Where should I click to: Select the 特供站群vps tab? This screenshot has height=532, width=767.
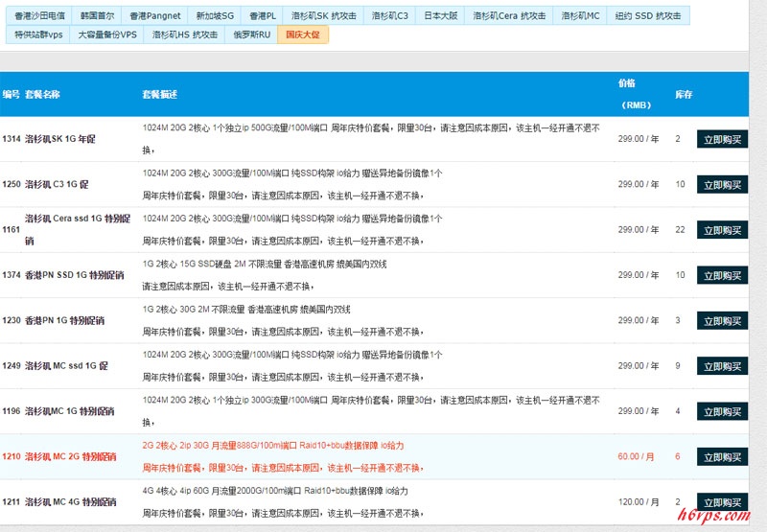pyautogui.click(x=38, y=35)
